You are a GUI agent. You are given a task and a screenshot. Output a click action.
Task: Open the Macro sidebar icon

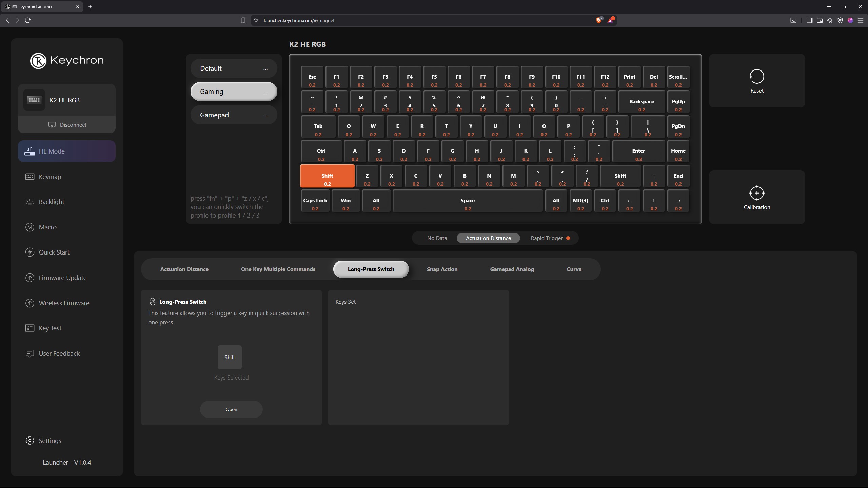tap(30, 227)
